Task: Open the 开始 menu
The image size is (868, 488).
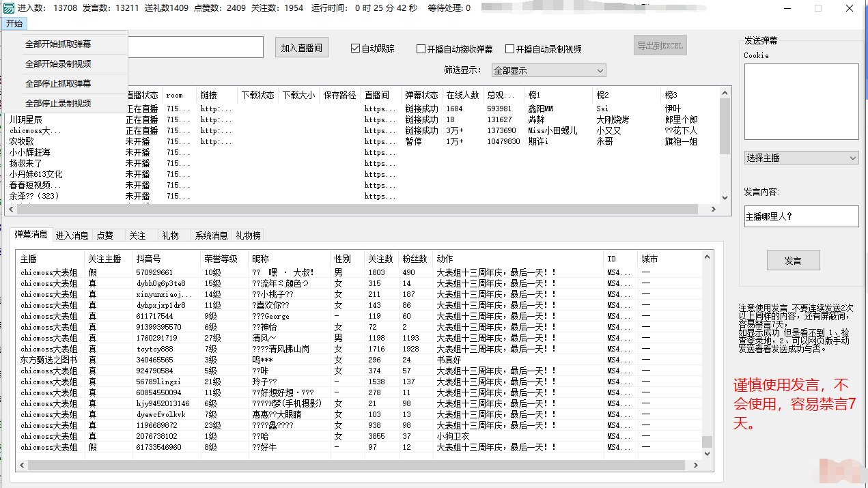Action: [14, 23]
